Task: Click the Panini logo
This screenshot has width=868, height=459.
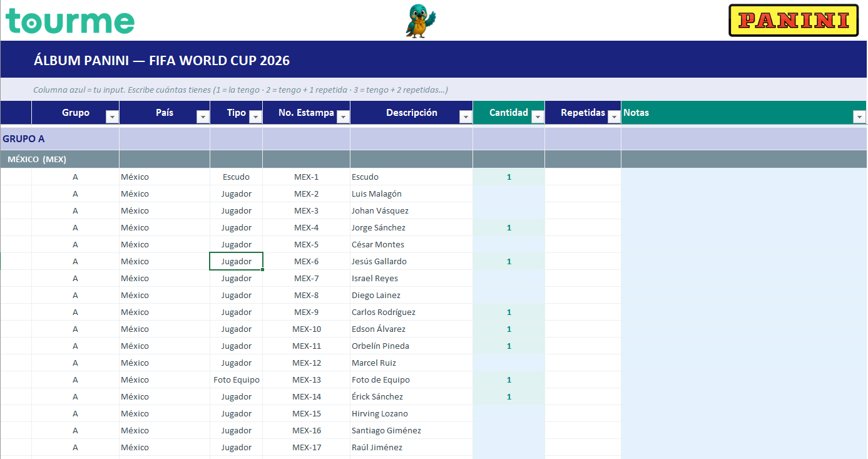Action: click(x=794, y=21)
